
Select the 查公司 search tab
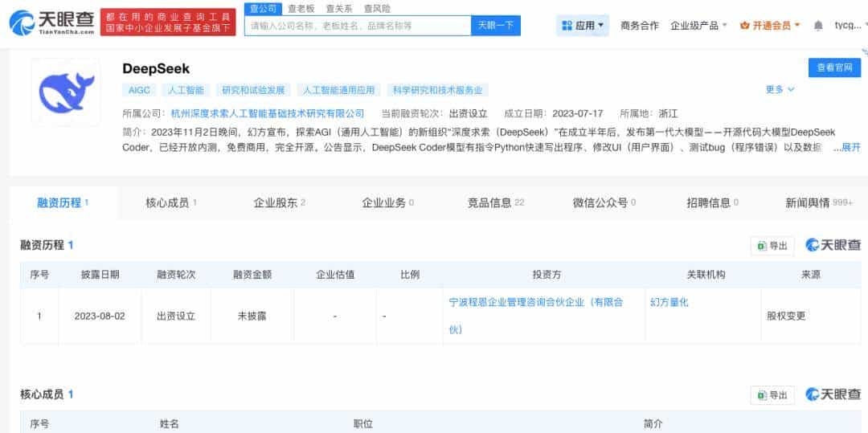(x=263, y=8)
